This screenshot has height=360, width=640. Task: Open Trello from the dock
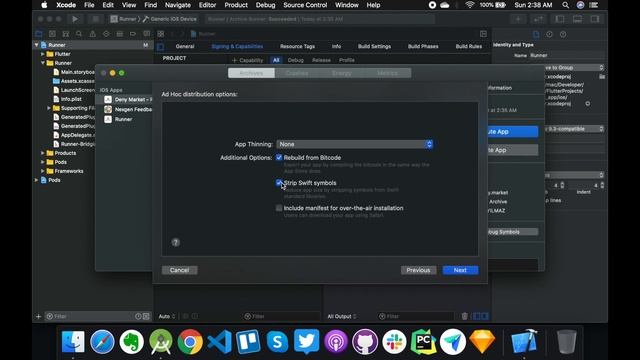point(248,341)
